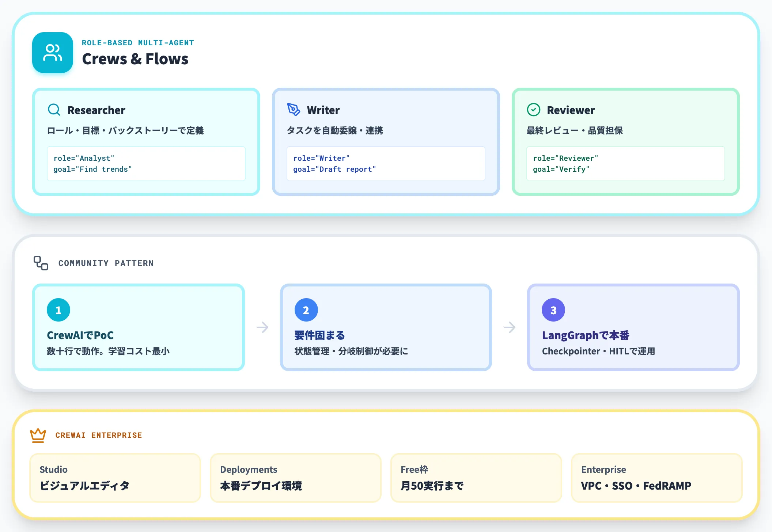Click the arrow between steps 2 and 3
The width and height of the screenshot is (772, 532).
(510, 327)
